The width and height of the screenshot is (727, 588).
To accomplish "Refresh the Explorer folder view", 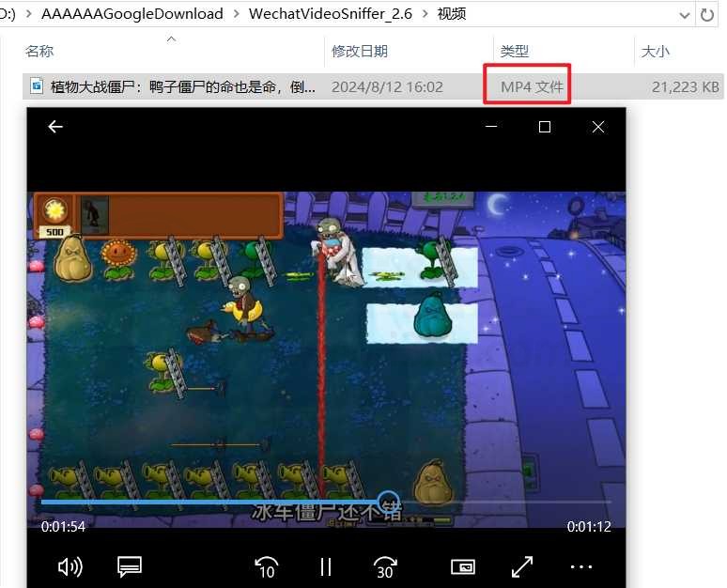I will (x=707, y=15).
